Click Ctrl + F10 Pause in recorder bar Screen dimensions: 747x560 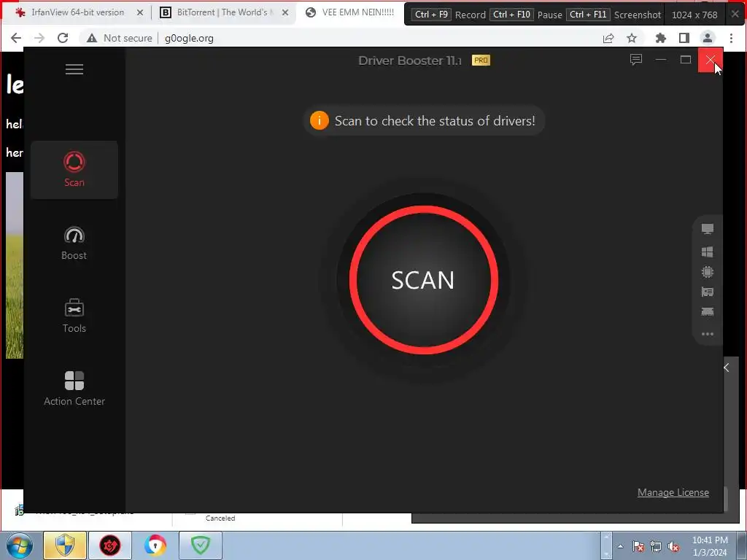[526, 15]
